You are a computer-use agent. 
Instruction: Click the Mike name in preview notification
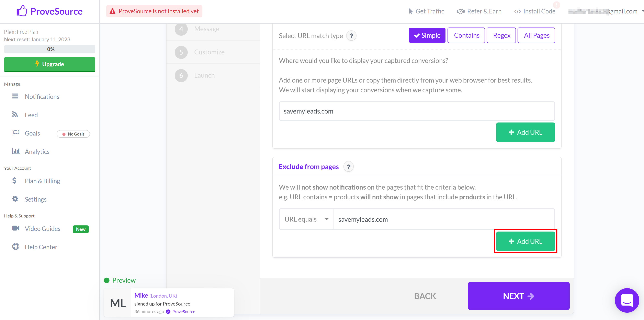141,295
